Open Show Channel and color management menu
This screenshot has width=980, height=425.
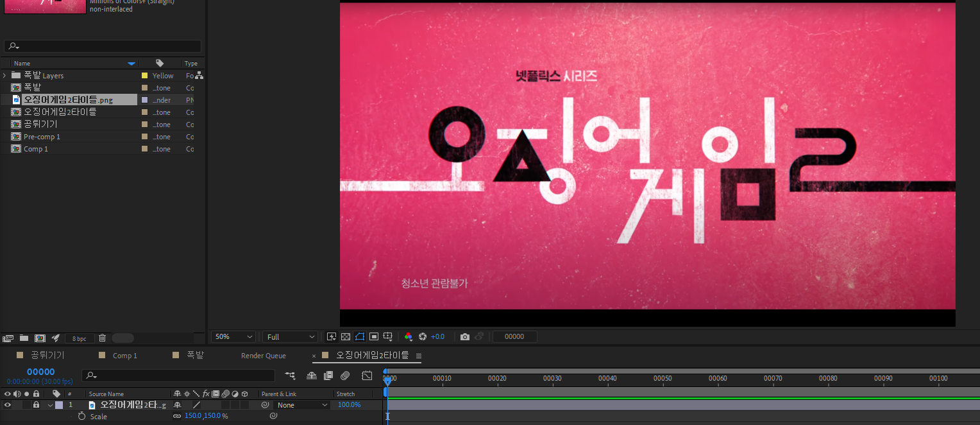tap(408, 336)
